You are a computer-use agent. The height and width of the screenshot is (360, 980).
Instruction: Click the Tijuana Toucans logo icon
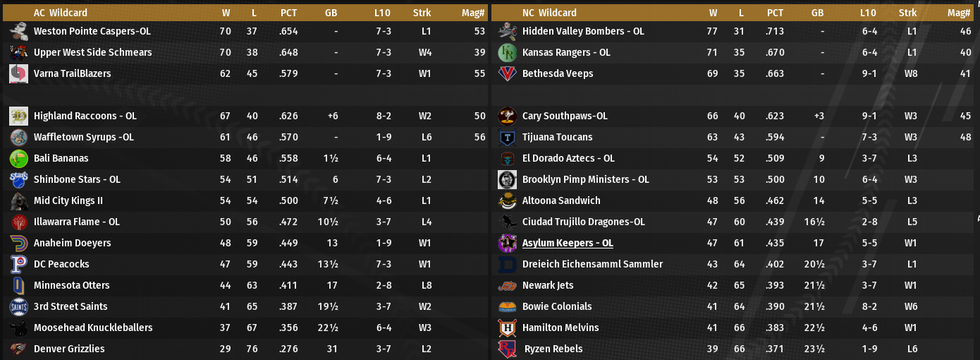[x=508, y=137]
